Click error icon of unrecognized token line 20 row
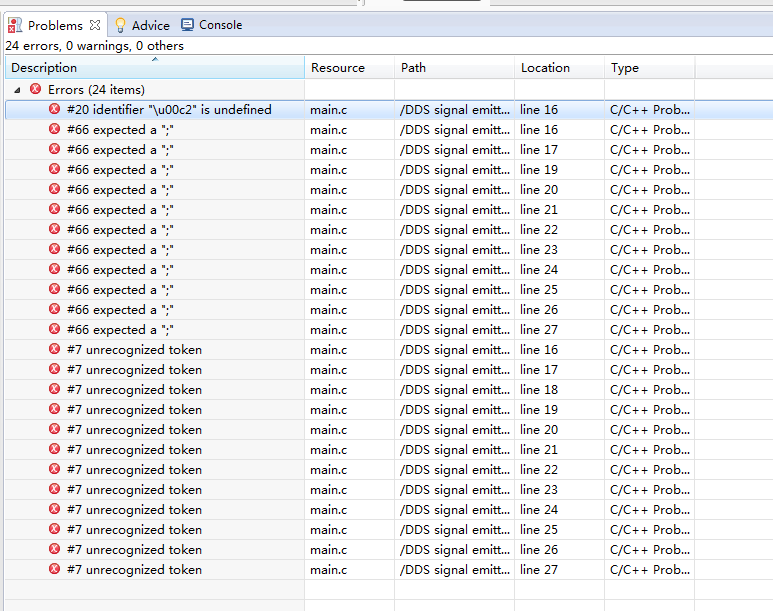773x611 pixels. [x=55, y=429]
